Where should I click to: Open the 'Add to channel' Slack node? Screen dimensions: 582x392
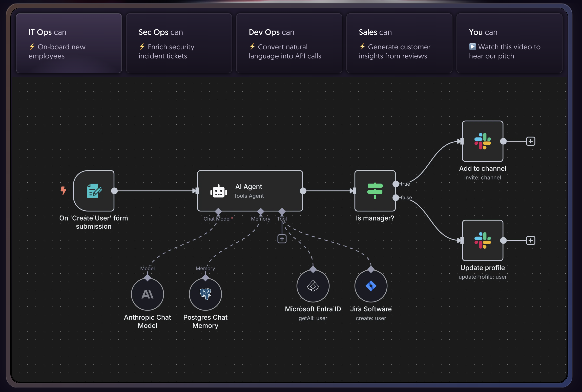coord(482,141)
